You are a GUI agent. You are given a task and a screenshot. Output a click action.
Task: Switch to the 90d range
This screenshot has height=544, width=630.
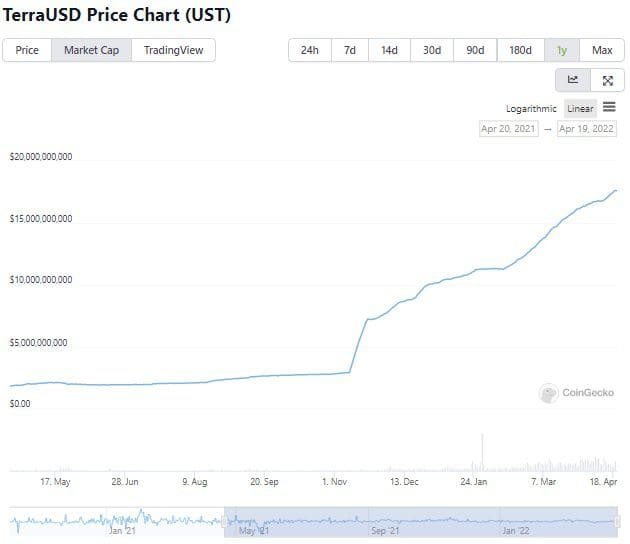(475, 50)
